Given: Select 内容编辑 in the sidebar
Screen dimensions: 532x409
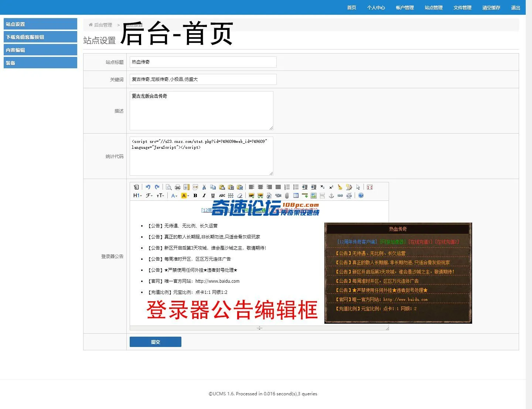Looking at the screenshot, I should (x=40, y=50).
